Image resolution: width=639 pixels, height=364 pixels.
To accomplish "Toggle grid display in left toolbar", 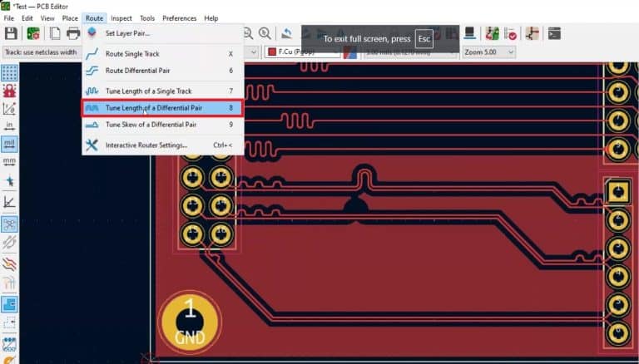I will pyautogui.click(x=10, y=73).
